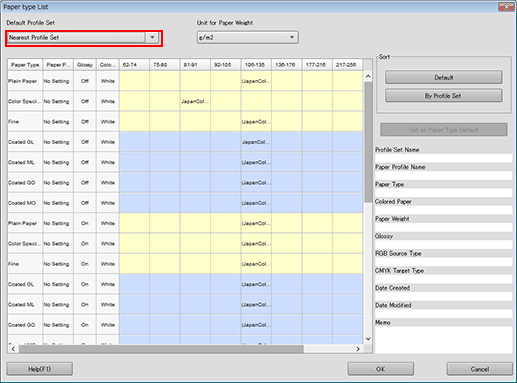Screen dimensions: 517x383
Task: Sort using the By Profile Set button
Action: click(x=444, y=96)
